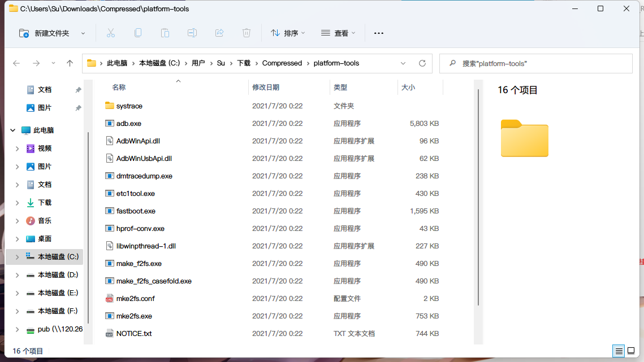
Task: Expand the 视频 tree node
Action: click(x=18, y=149)
